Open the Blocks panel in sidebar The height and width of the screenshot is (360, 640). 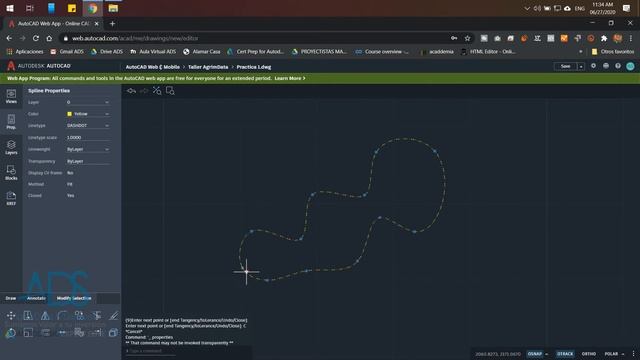(x=11, y=173)
